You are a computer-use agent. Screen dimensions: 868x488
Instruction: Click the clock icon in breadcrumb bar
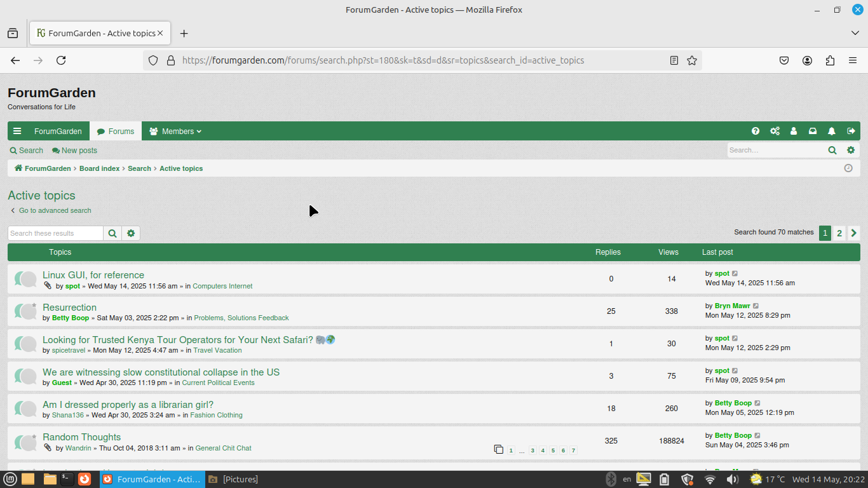[848, 168]
